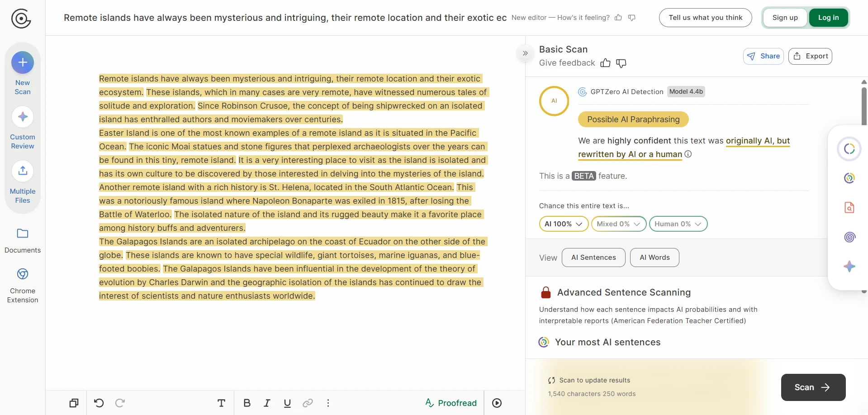Click the results panel vertical scrollbar
The height and width of the screenshot is (415, 868).
[863, 106]
